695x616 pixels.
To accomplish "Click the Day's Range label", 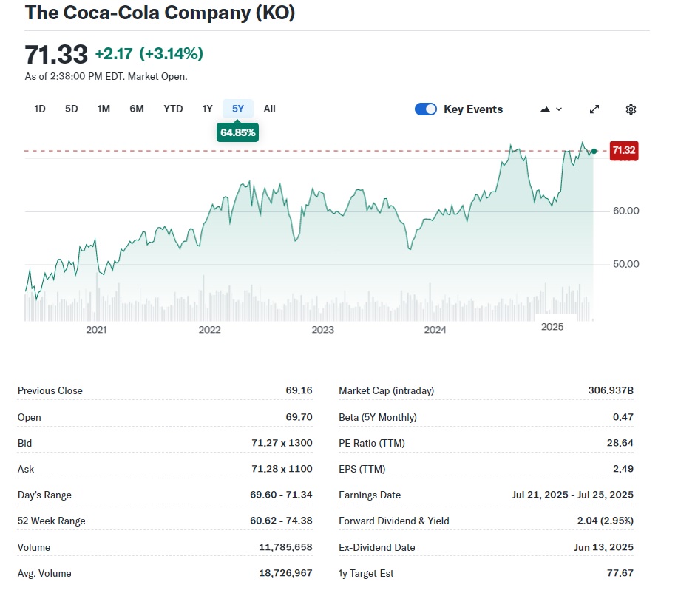I will 44,495.
